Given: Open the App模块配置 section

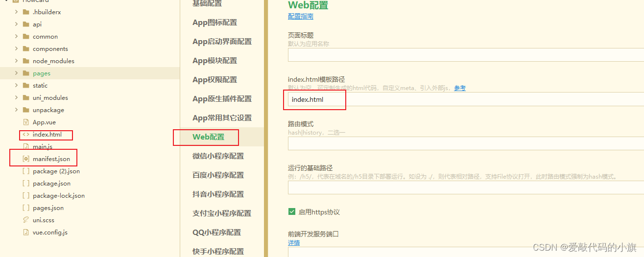Looking at the screenshot, I should click(x=215, y=61).
